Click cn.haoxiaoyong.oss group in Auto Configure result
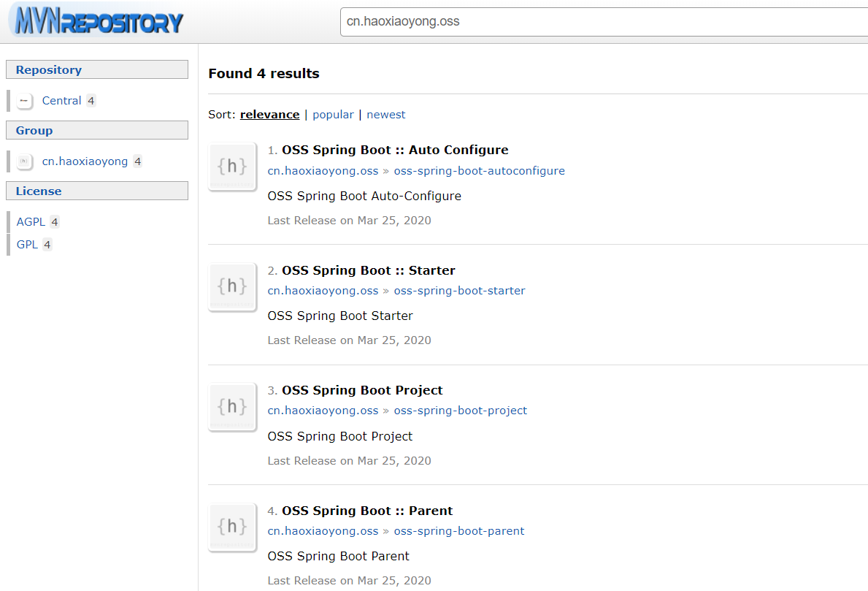The width and height of the screenshot is (868, 591). [323, 171]
